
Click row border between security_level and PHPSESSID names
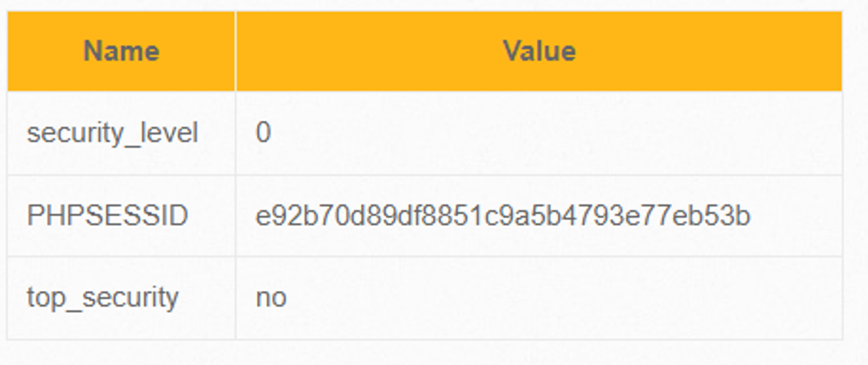pos(122,175)
